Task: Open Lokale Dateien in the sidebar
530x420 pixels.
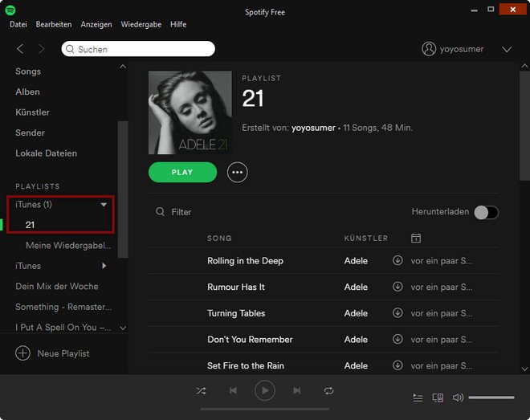Action: point(47,153)
